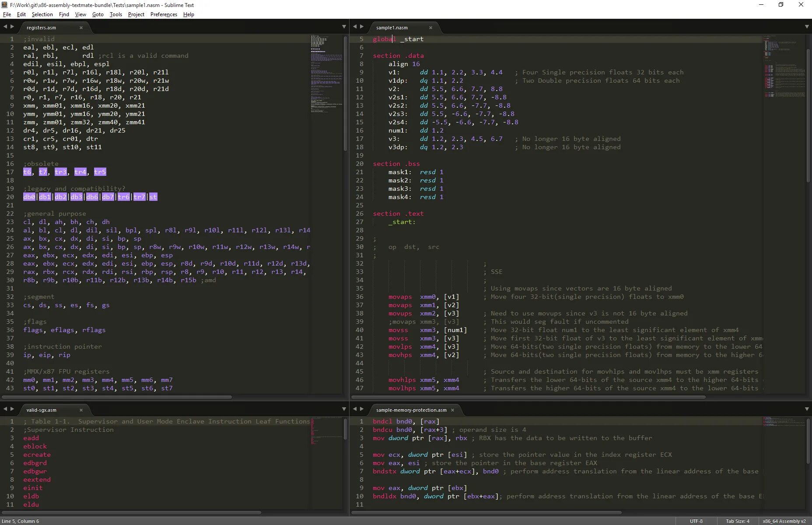Open tab list dropdown for registers.asm pane
The width and height of the screenshot is (812, 525).
click(344, 27)
